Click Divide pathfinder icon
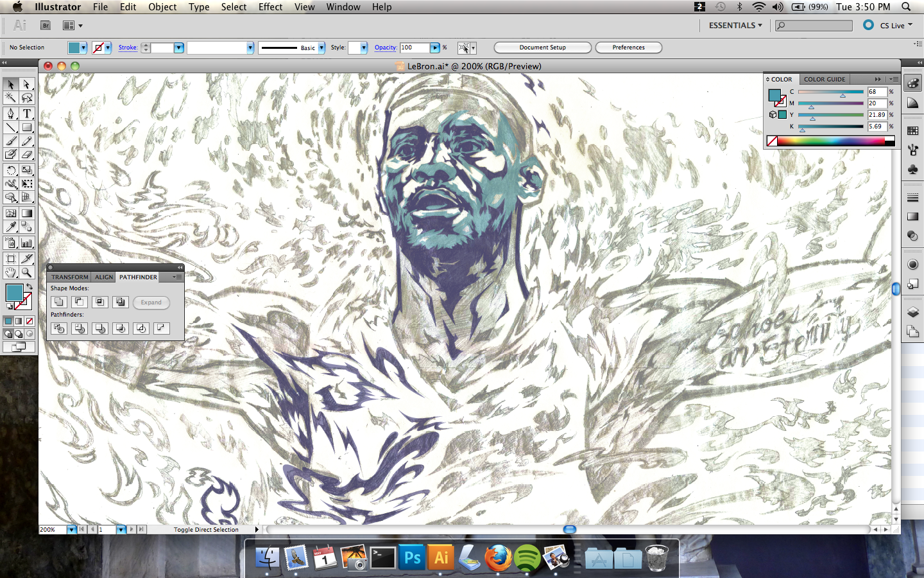The width and height of the screenshot is (924, 578). [59, 328]
